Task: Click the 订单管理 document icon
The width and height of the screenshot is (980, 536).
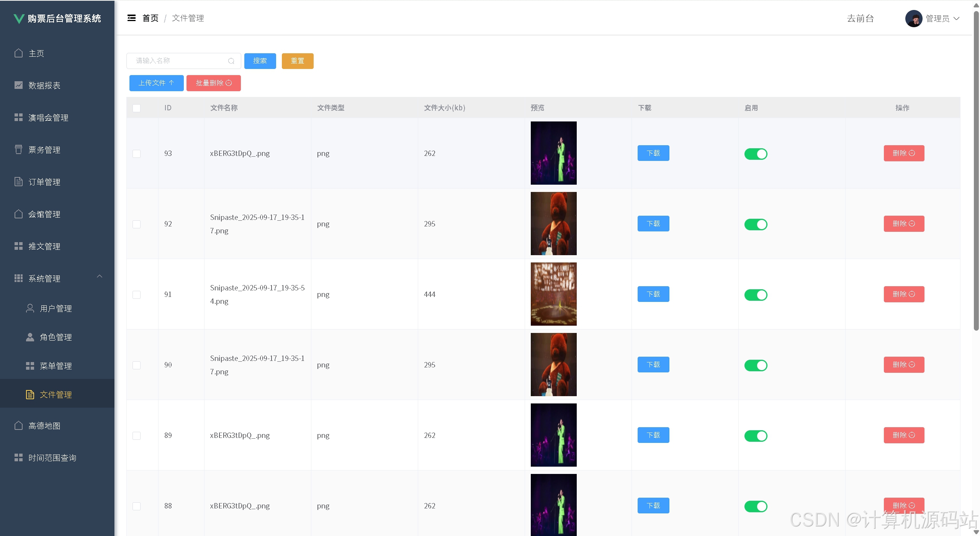Action: point(18,182)
